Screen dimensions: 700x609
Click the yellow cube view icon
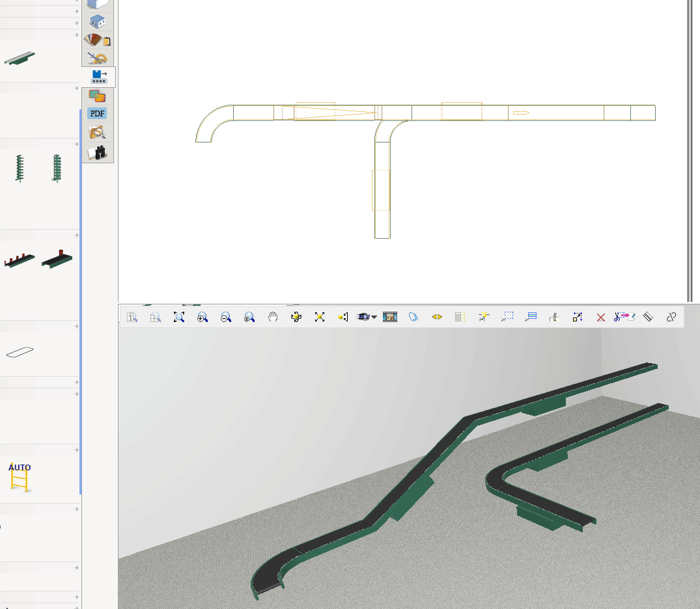pos(343,318)
